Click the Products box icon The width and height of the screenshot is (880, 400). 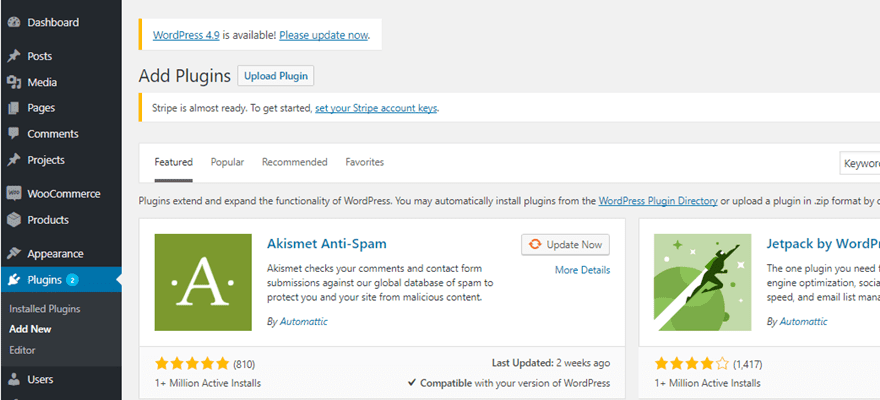[14, 220]
